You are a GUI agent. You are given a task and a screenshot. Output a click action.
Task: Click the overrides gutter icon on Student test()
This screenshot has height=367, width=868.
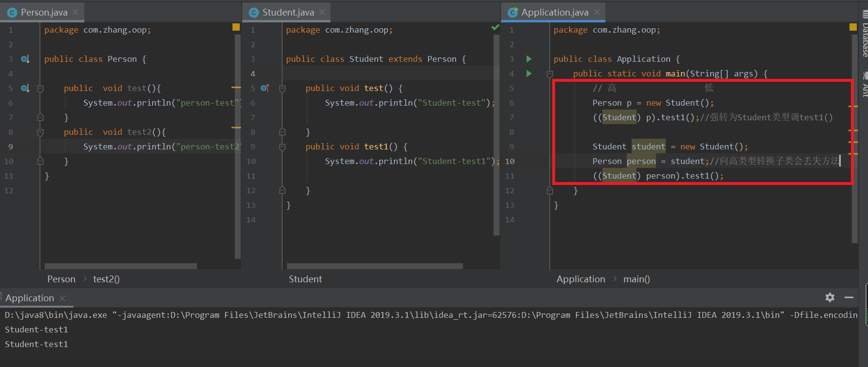265,88
